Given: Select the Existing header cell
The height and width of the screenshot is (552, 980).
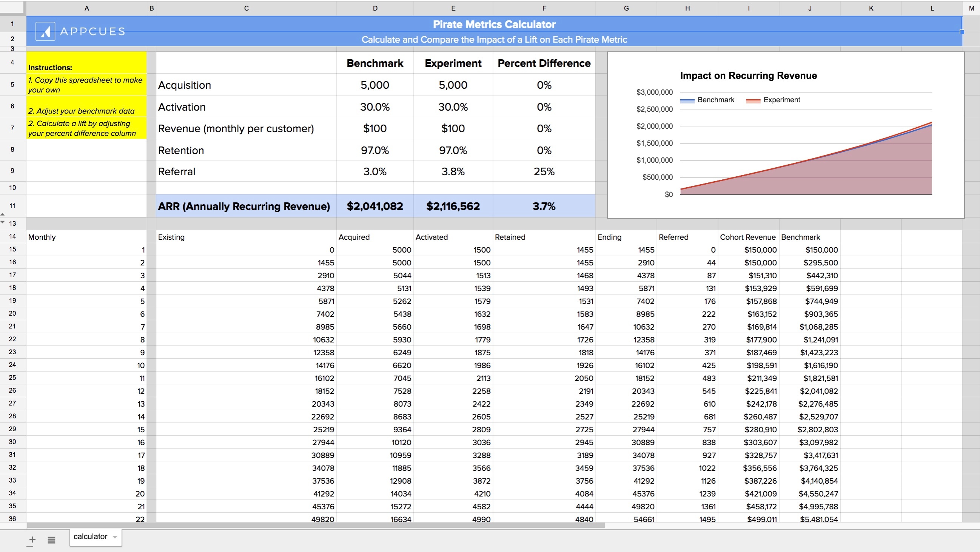Looking at the screenshot, I should (x=246, y=237).
